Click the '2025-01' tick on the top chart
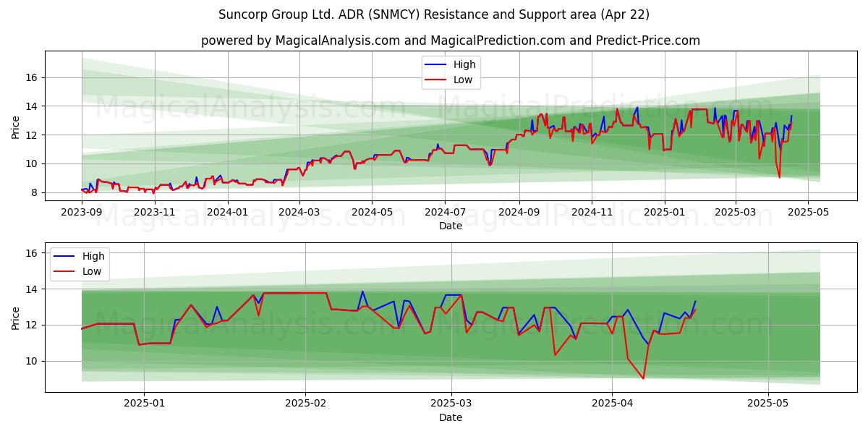This screenshot has width=868, height=434. coord(664,212)
